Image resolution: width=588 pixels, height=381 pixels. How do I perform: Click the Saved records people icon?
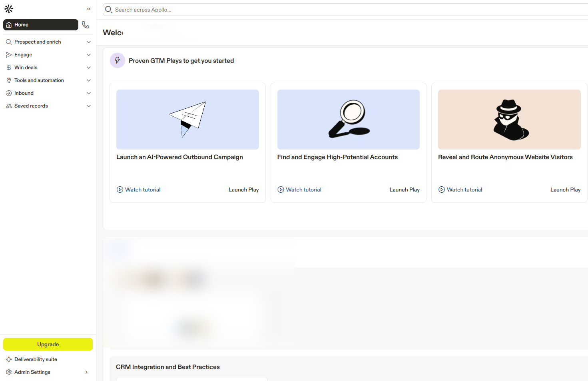(x=9, y=106)
